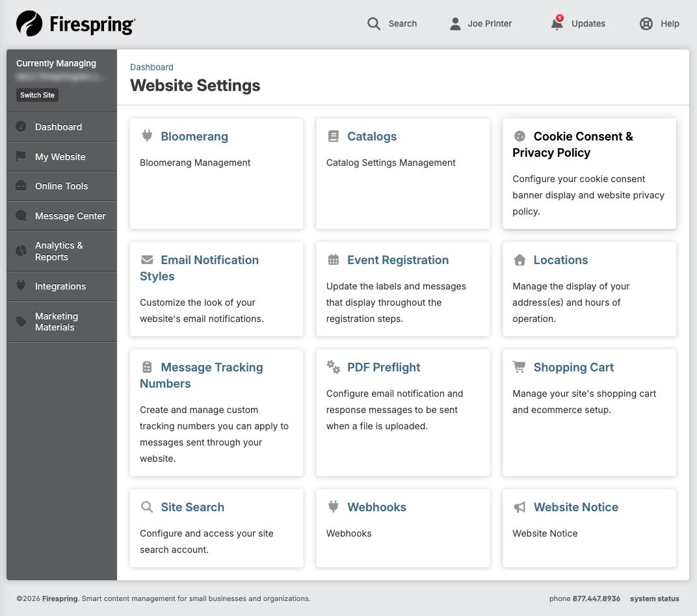This screenshot has height=616, width=697.
Task: Click the Updates bell notification icon
Action: (557, 23)
